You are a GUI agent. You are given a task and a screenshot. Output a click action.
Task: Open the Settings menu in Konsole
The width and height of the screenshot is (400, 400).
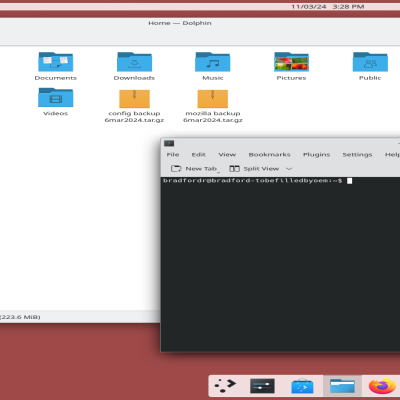click(357, 155)
